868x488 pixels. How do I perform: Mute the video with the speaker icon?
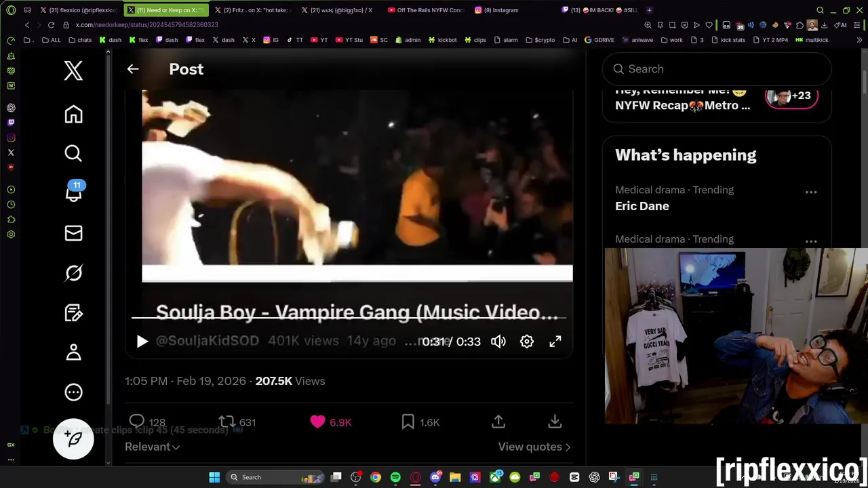498,342
